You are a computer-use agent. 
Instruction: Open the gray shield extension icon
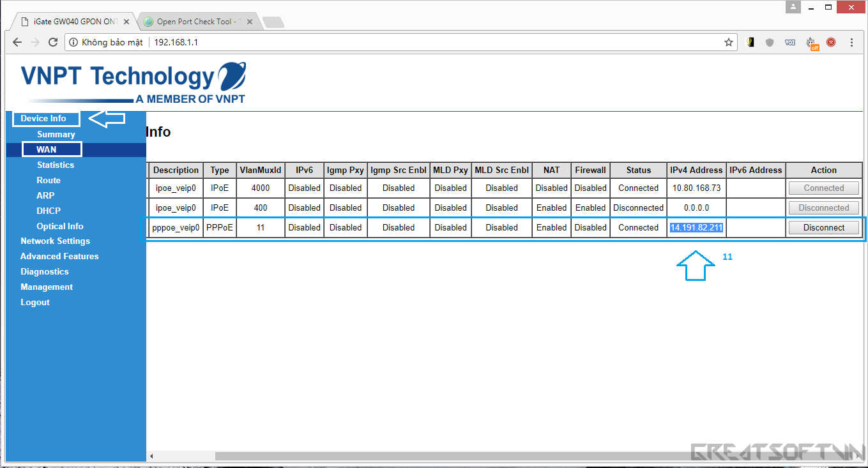(770, 42)
